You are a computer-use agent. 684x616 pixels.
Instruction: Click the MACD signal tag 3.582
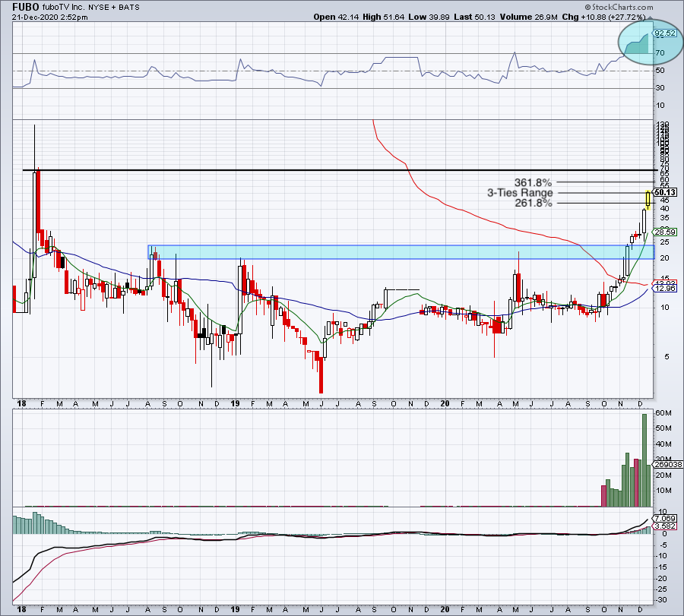(x=665, y=526)
